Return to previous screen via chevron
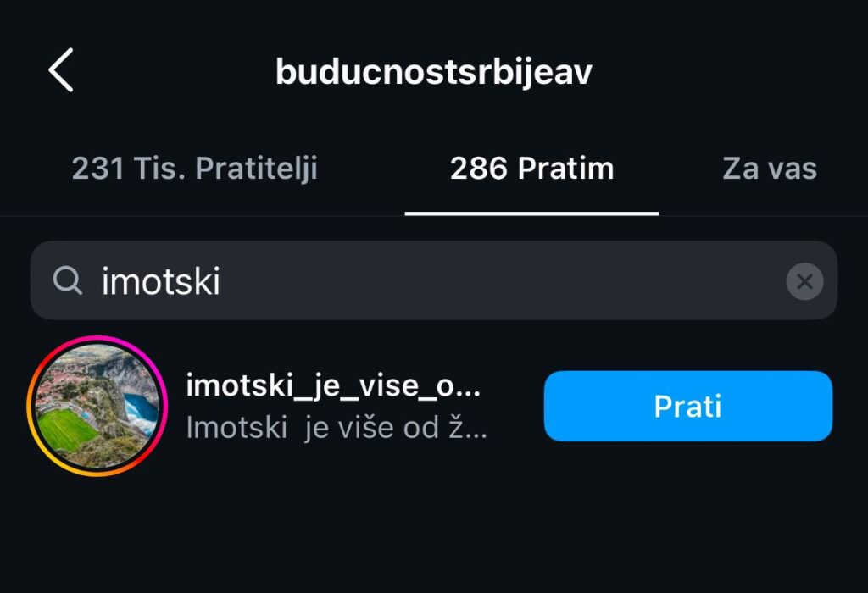Image resolution: width=868 pixels, height=593 pixels. coord(61,69)
